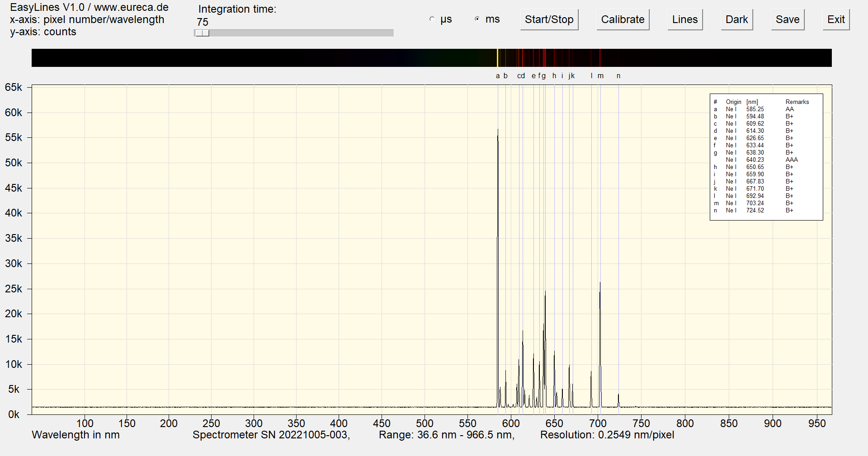The image size is (868, 456).
Task: Toggle the Lines button
Action: pyautogui.click(x=685, y=19)
